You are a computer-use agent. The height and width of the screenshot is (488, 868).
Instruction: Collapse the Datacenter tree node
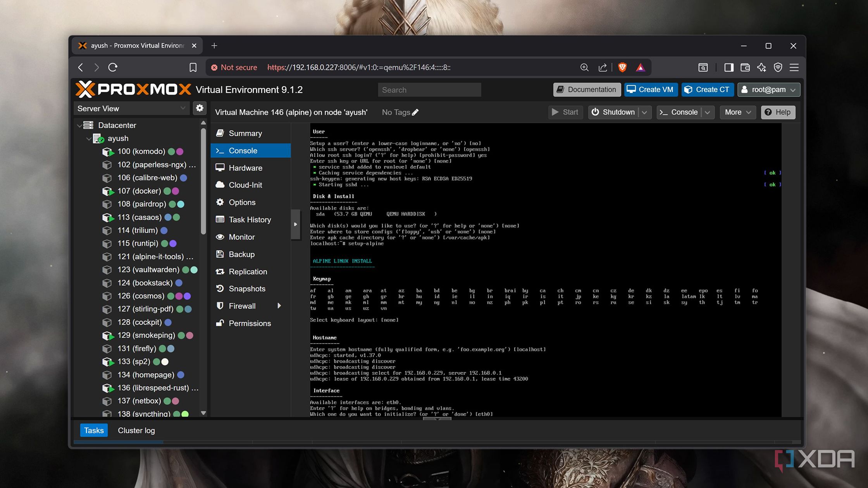coord(79,125)
